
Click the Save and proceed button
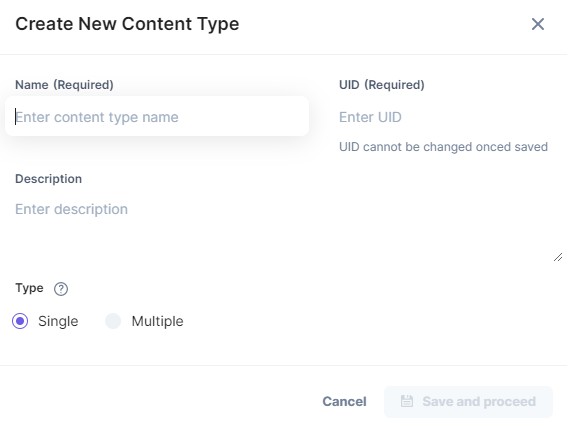pyautogui.click(x=468, y=402)
